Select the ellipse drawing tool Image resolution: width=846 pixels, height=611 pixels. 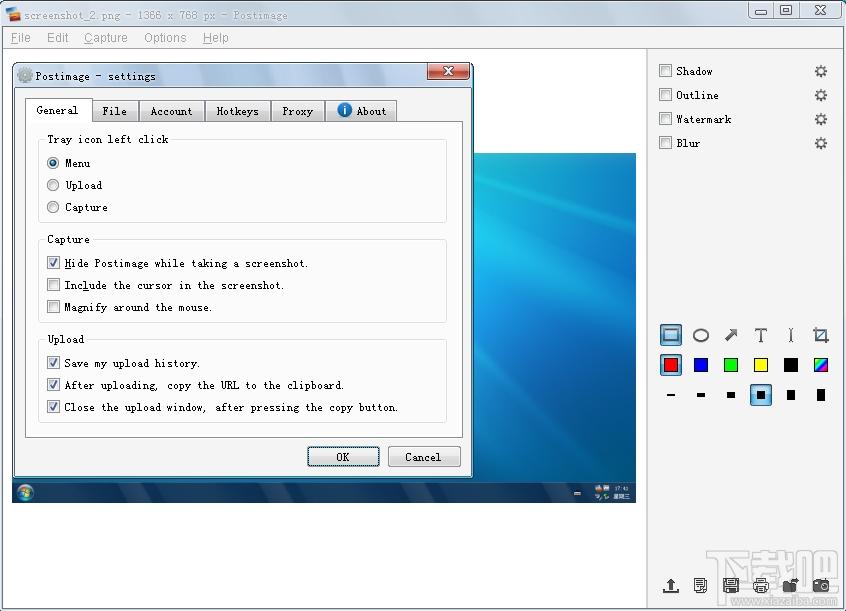[x=701, y=335]
